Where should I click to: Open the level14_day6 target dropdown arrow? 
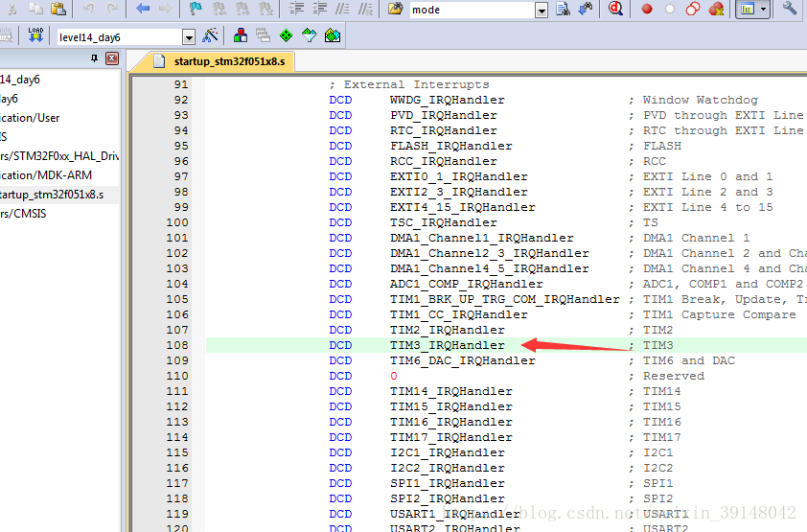pos(189,37)
